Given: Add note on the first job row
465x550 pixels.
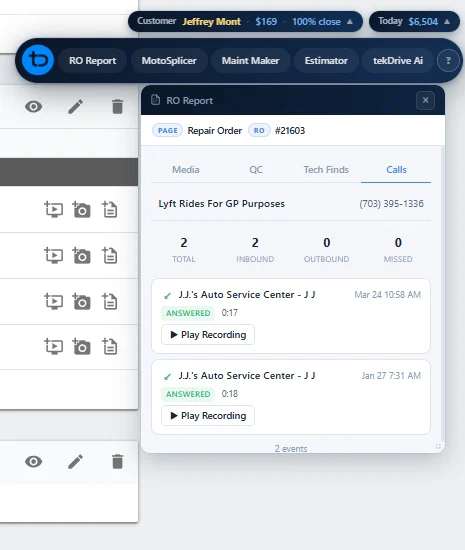Looking at the screenshot, I should pos(109,209).
